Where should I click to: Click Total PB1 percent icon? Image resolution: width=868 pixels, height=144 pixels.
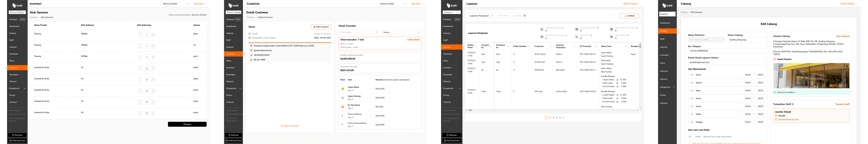click(x=577, y=37)
